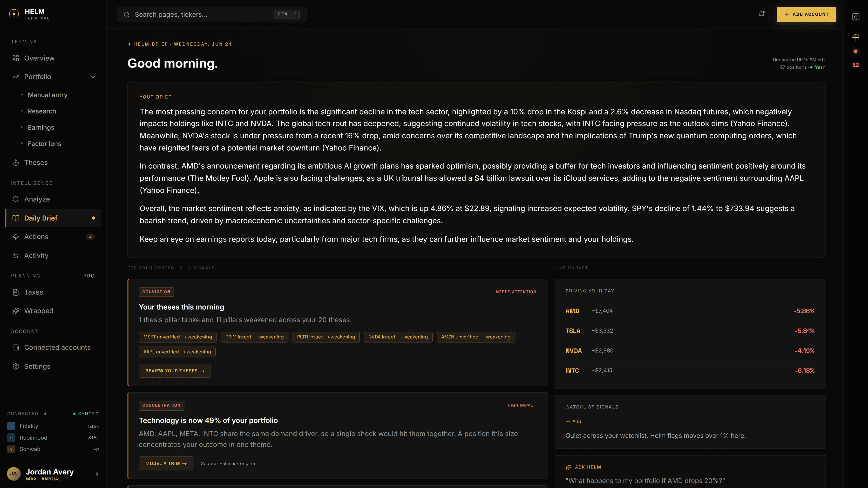Toggle the right side panel icon
This screenshot has height=488, width=868.
856,17
